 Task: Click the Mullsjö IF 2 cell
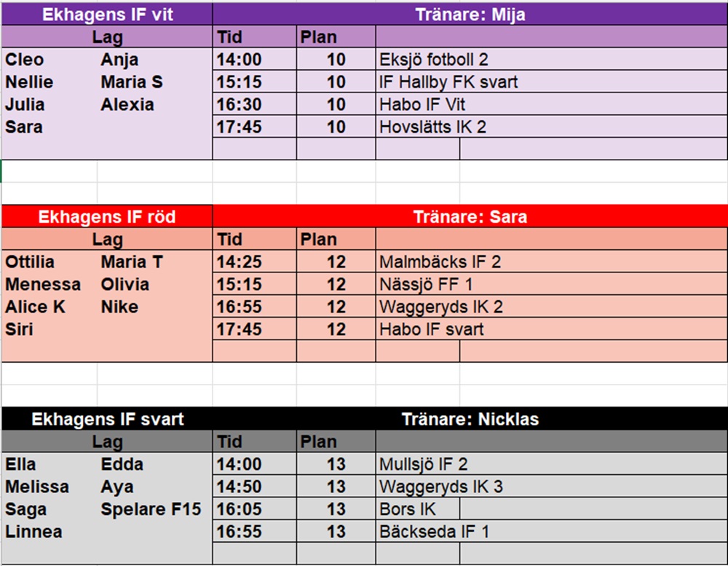[552, 464]
